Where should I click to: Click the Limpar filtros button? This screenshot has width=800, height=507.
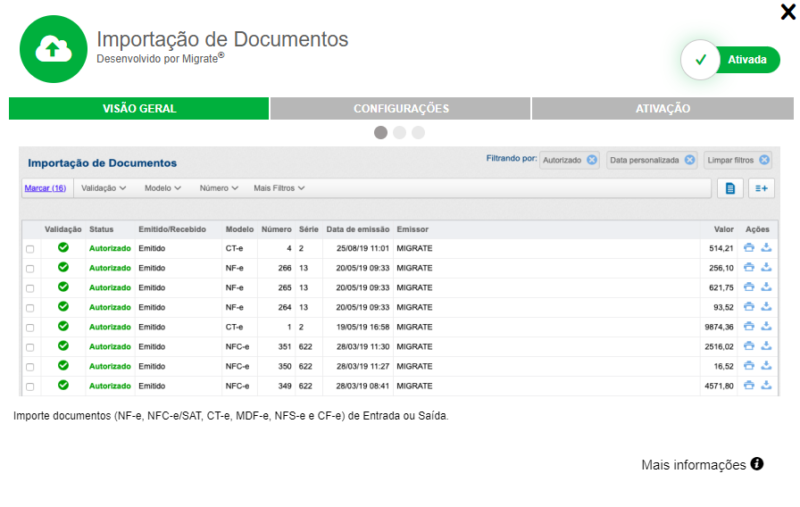coord(737,160)
